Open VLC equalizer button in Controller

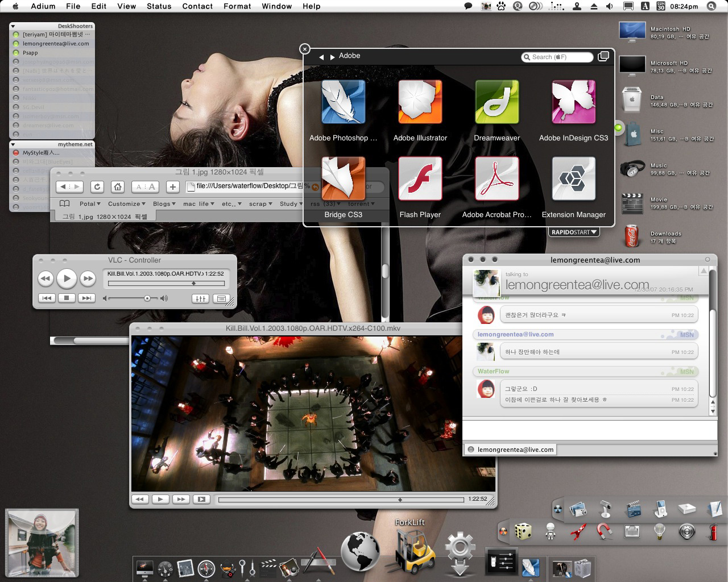pos(200,298)
